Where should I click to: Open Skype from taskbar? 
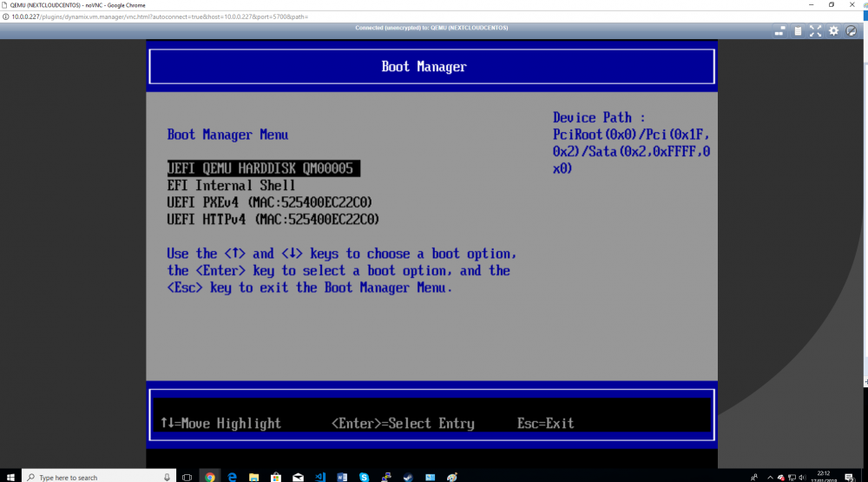[x=364, y=477]
